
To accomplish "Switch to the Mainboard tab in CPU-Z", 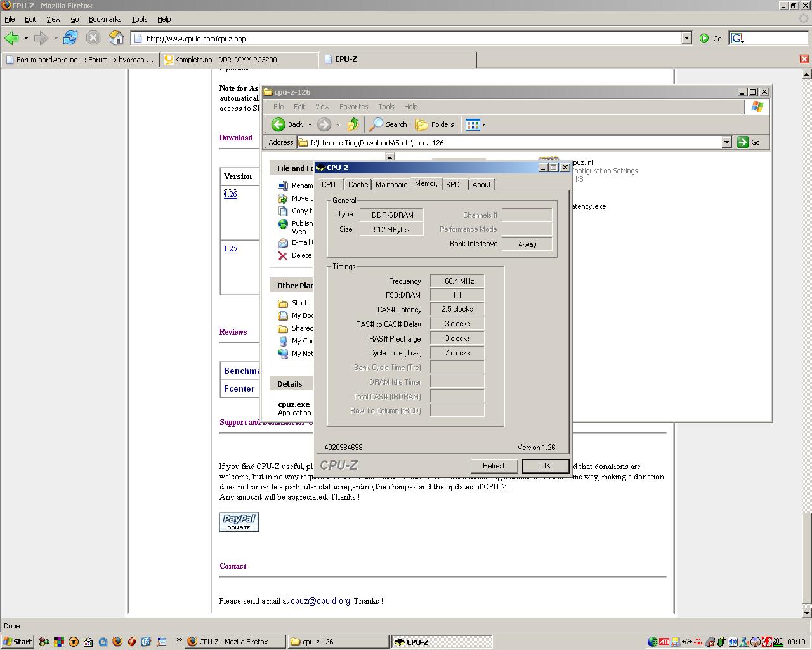I will (x=391, y=185).
